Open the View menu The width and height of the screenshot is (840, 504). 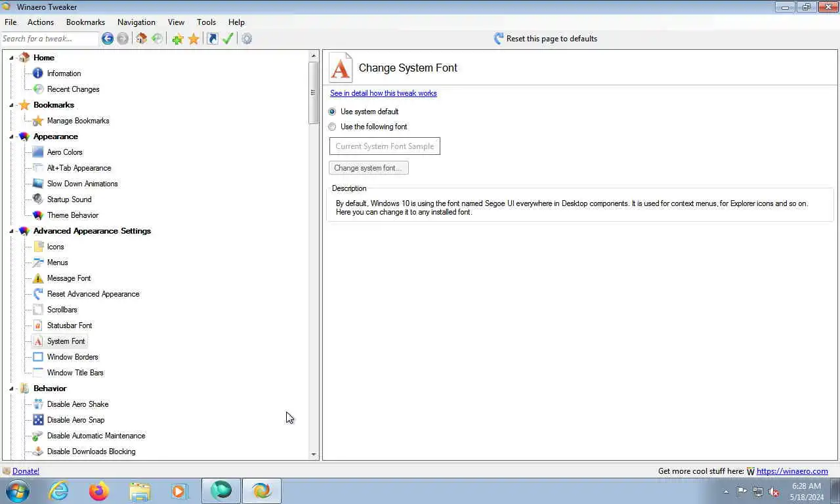coord(176,22)
